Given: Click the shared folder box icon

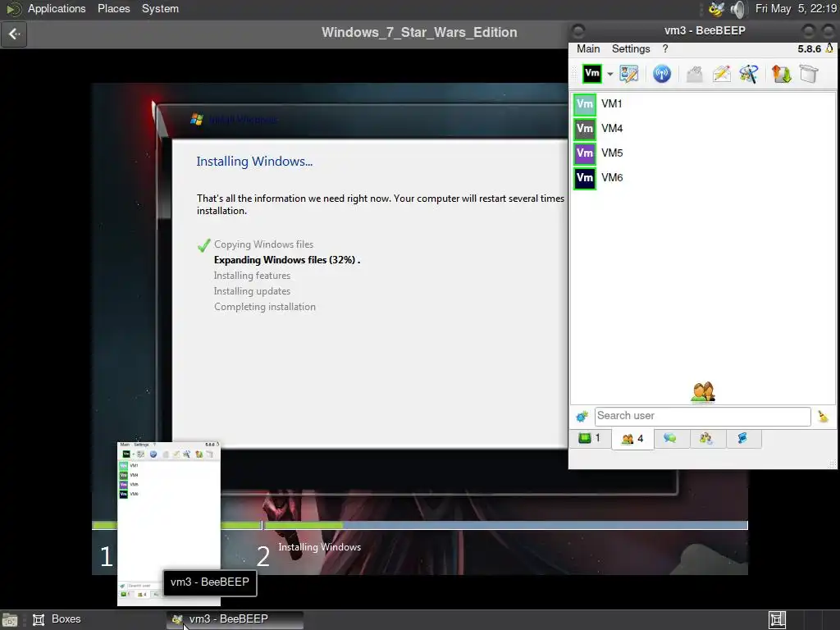Looking at the screenshot, I should coord(809,73).
